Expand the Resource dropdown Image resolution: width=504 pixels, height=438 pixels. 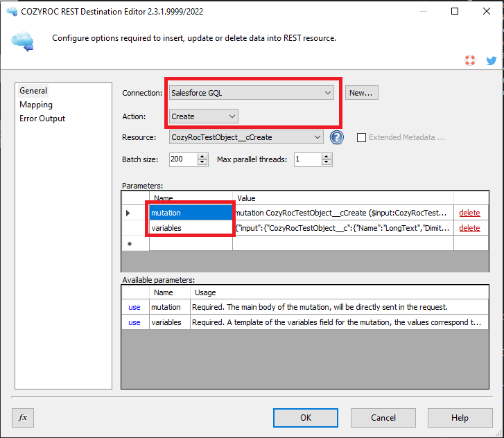318,137
